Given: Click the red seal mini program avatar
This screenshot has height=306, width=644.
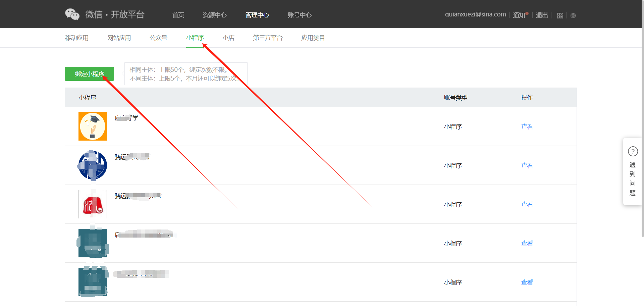Looking at the screenshot, I should [x=93, y=204].
